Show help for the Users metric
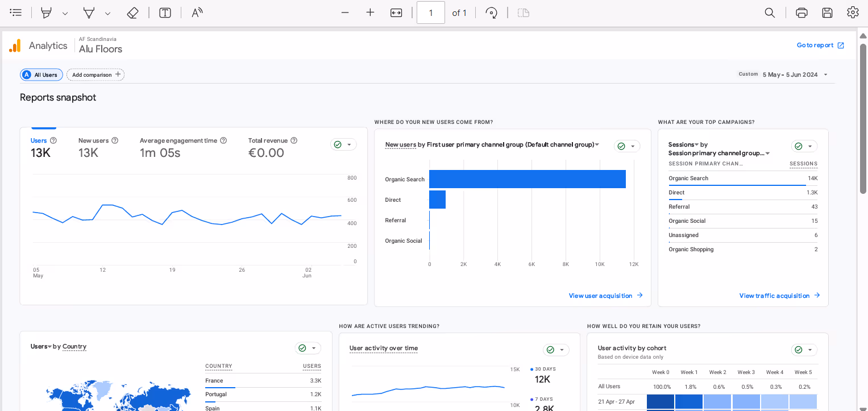Screen dimensions: 868x411 pos(53,140)
